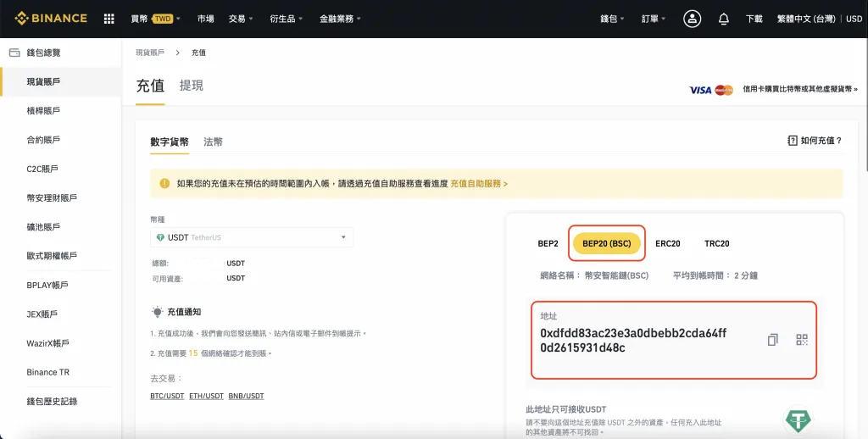Select the TRC20 network option
This screenshot has height=439, width=868.
click(x=716, y=244)
